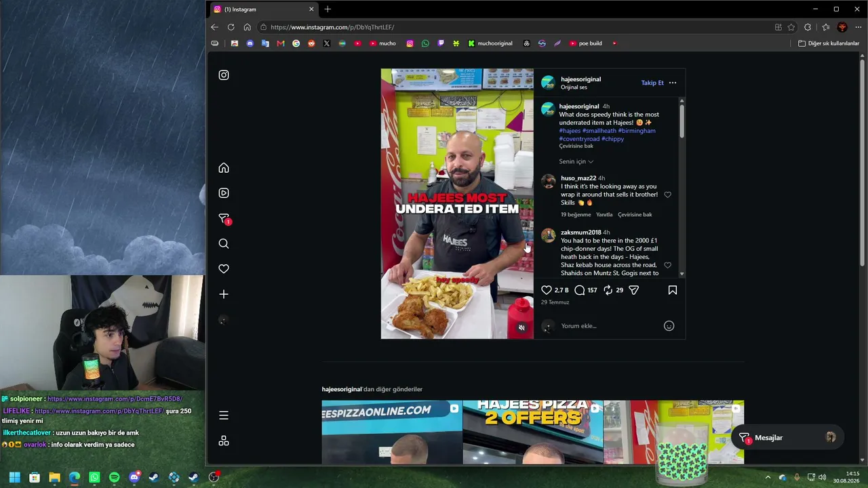Add page to favorites with star icon
868x488 pixels.
(x=791, y=27)
